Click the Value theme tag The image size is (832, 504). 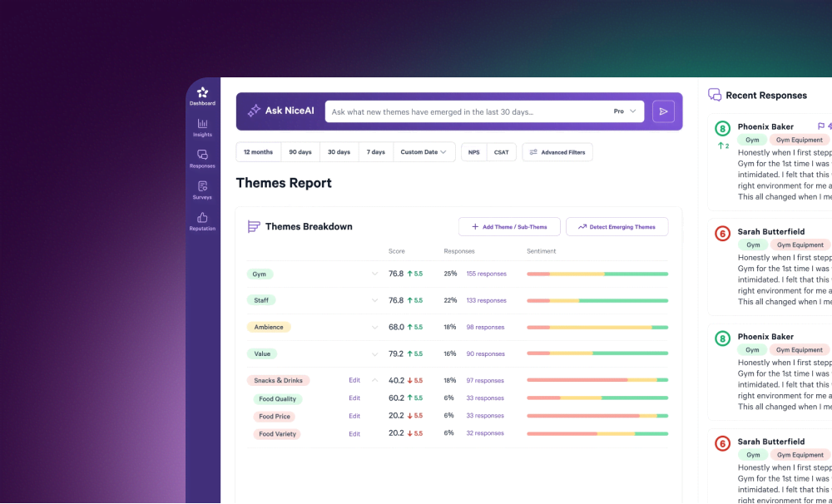coord(262,353)
